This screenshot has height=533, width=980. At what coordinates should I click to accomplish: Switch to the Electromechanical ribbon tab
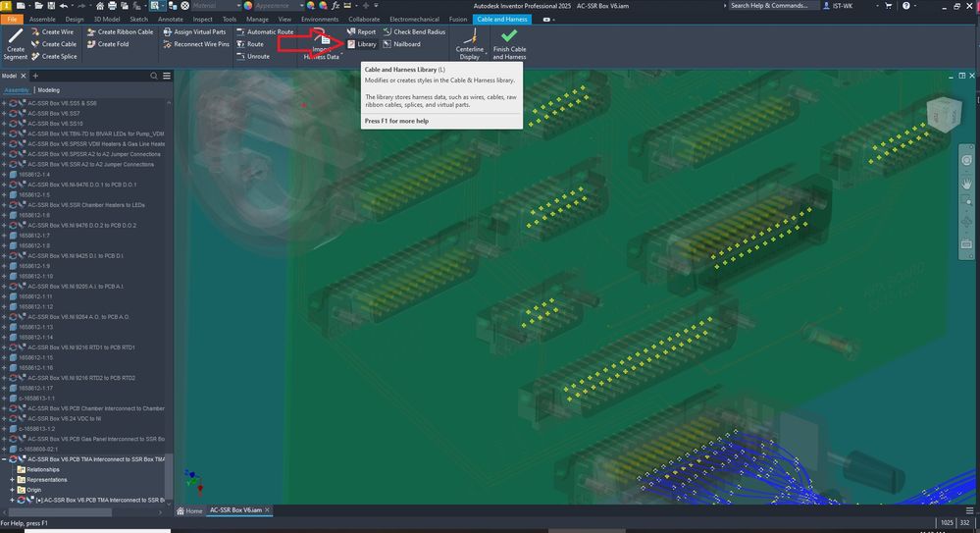tap(414, 20)
